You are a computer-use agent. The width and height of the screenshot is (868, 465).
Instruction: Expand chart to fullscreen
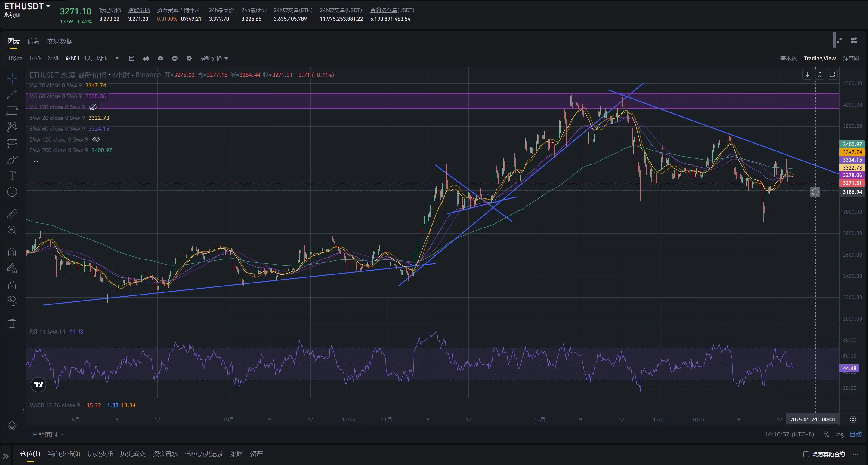pyautogui.click(x=839, y=40)
